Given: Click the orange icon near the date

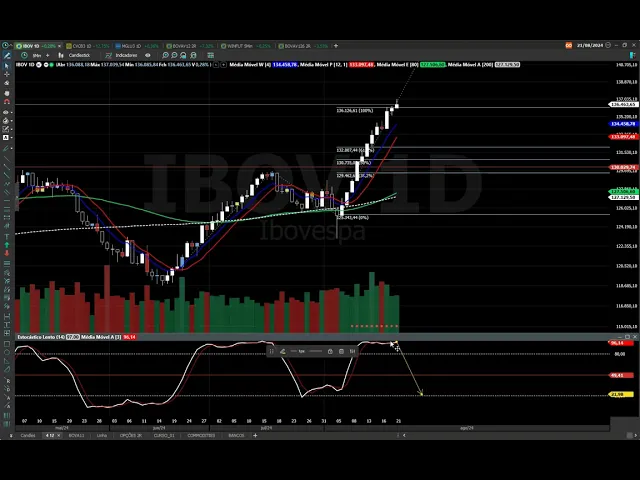Looking at the screenshot, I should click(569, 45).
